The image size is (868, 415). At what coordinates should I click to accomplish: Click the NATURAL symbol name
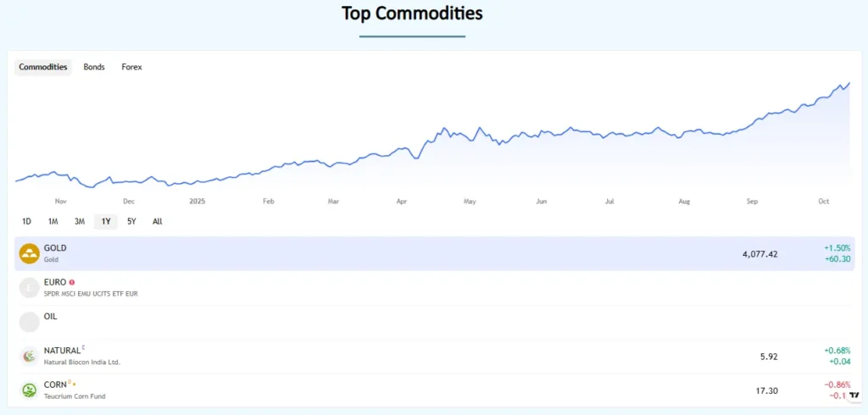pos(62,351)
